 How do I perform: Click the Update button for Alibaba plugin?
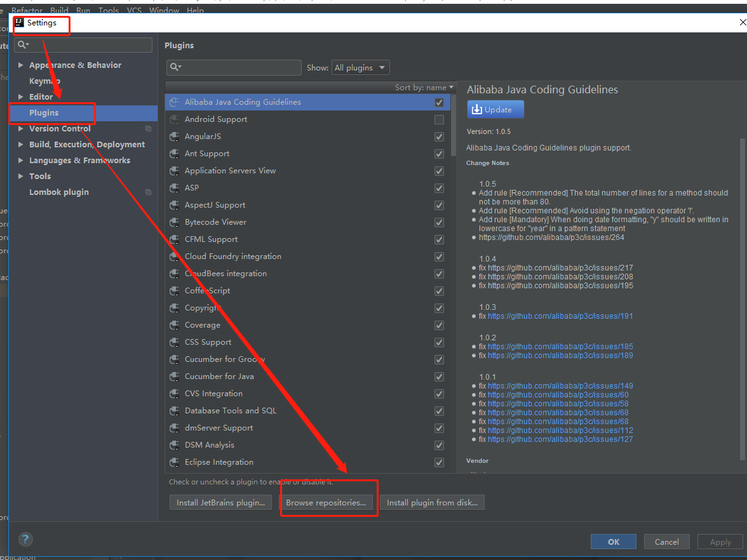pos(495,109)
